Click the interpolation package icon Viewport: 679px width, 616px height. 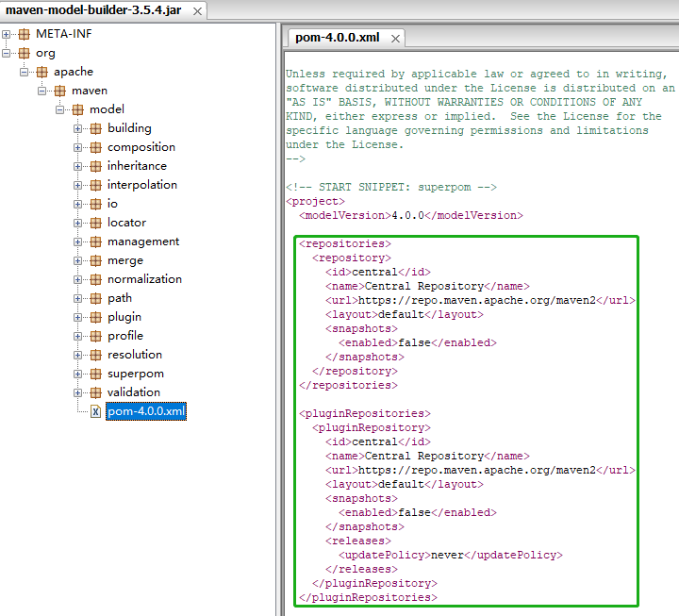coord(95,186)
